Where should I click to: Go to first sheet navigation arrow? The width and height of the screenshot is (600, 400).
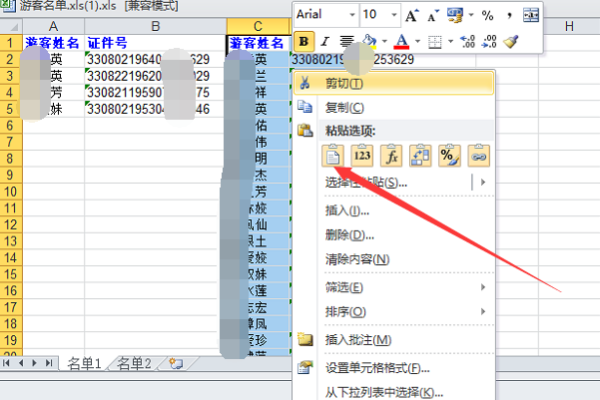(6, 363)
